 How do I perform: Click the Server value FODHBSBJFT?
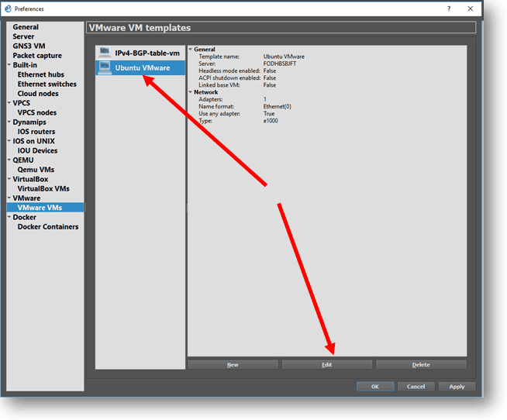tap(280, 64)
